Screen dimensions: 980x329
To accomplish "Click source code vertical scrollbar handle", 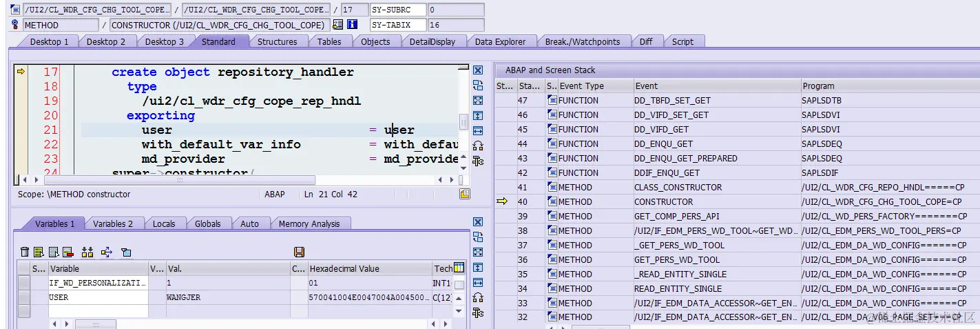I will coord(463,123).
